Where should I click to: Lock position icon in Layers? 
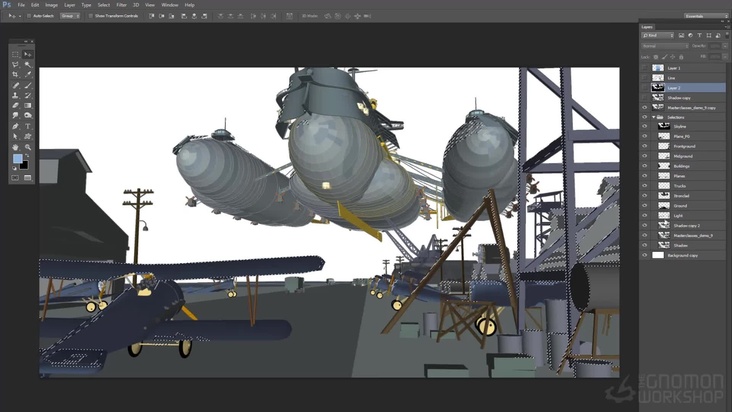point(673,57)
